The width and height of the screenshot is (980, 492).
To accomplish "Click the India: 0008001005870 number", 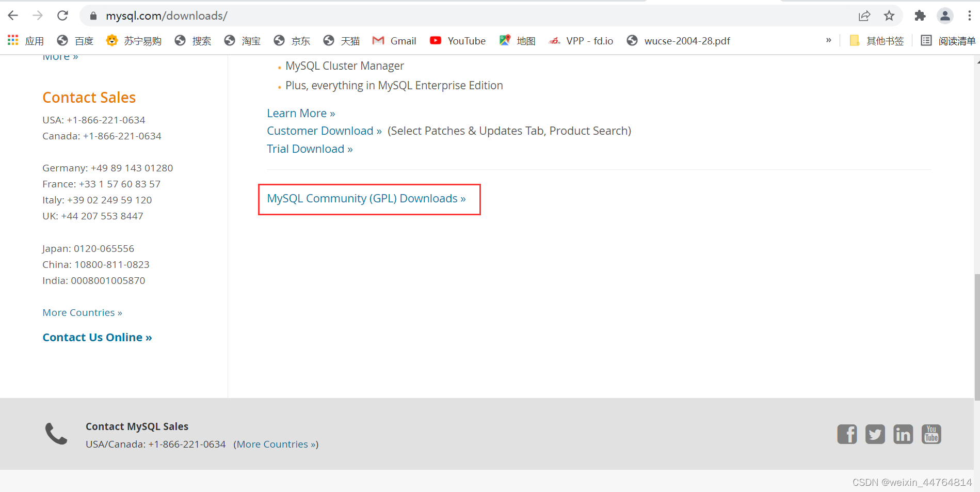I will click(94, 280).
